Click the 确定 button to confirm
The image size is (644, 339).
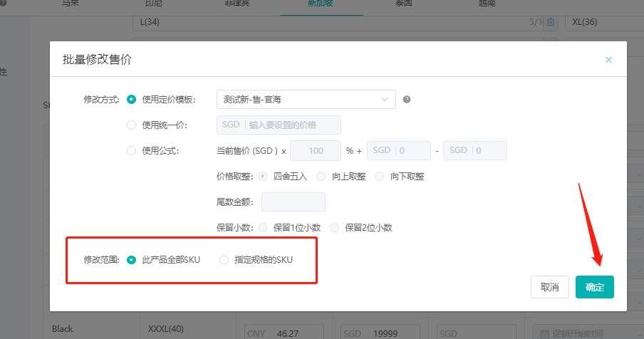[594, 287]
